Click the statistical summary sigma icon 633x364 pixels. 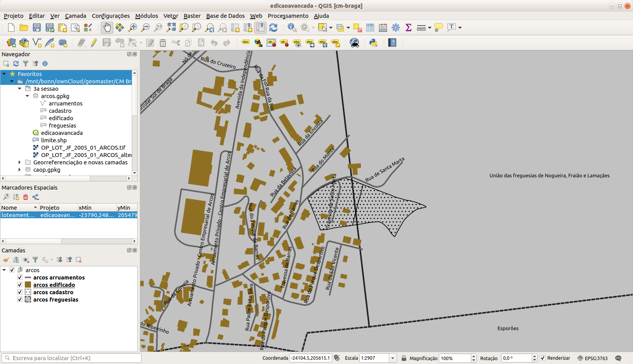[x=408, y=28]
